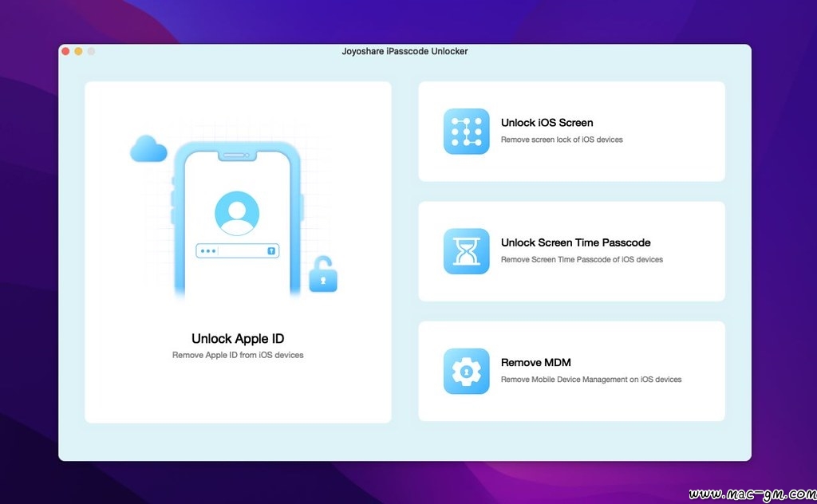Click the open padlock icon beside phone
Image resolution: width=817 pixels, height=504 pixels.
[323, 274]
